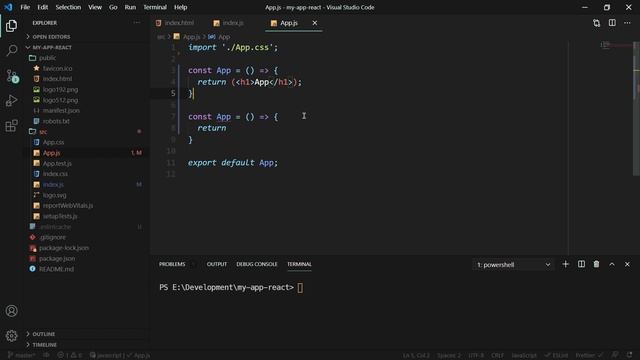Open Run and Debug view
Viewport: 640px width, 360px height.
11,101
